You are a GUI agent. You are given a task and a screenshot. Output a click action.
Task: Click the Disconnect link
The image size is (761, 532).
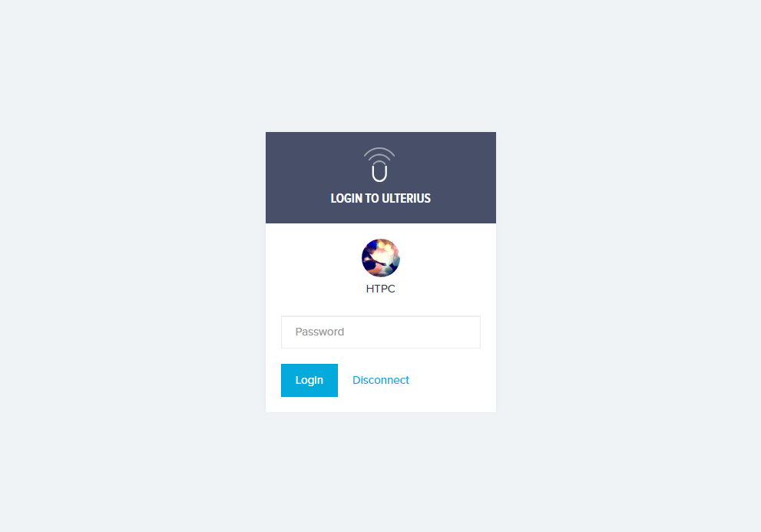tap(381, 380)
